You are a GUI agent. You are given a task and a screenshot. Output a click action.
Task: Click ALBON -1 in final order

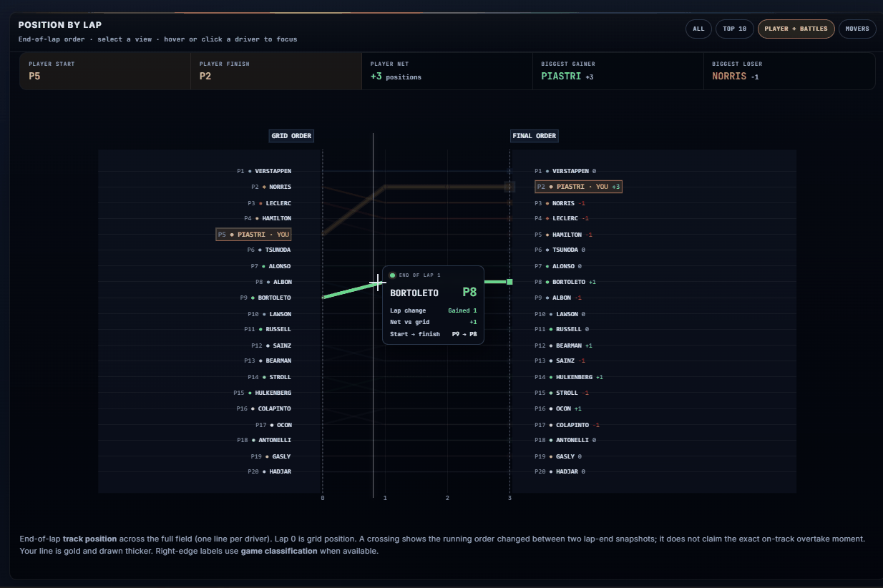point(558,298)
